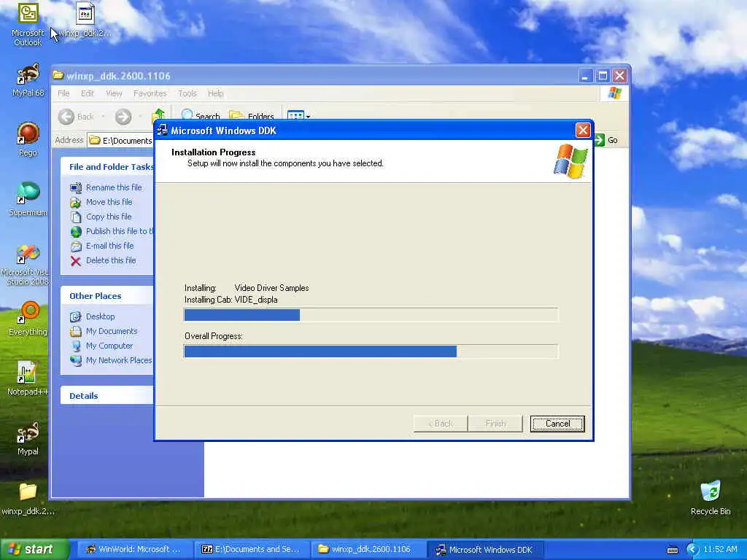
Task: Expand the Details panel header
Action: [x=107, y=396]
